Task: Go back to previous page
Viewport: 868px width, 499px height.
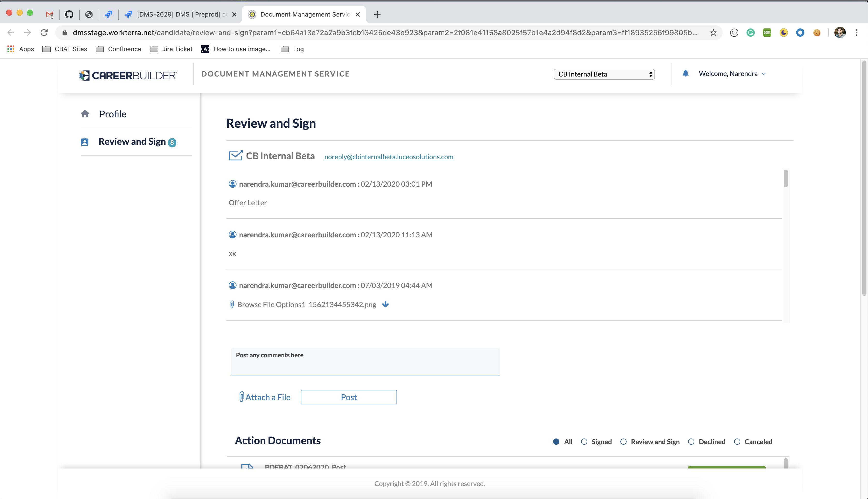Action: (x=11, y=33)
